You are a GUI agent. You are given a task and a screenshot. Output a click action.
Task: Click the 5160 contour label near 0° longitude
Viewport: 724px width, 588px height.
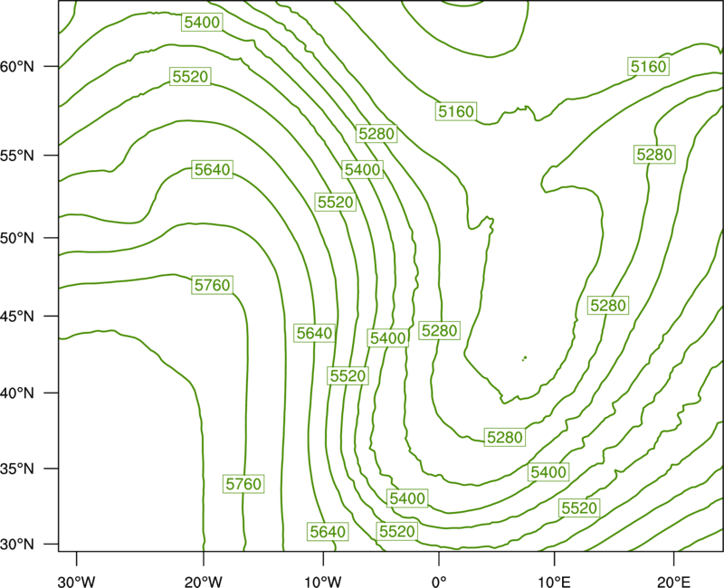456,111
